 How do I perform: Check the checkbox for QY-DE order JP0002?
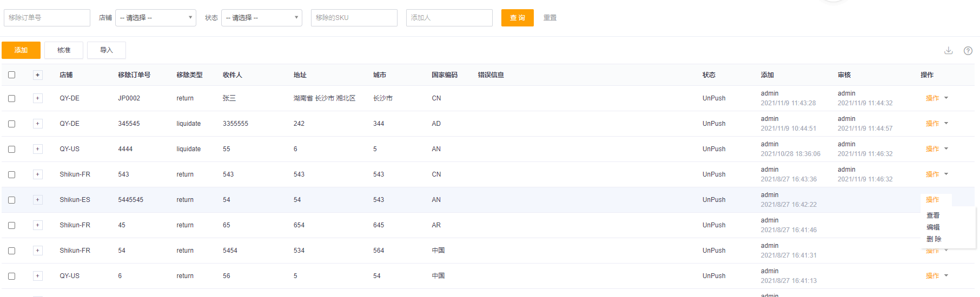12,98
